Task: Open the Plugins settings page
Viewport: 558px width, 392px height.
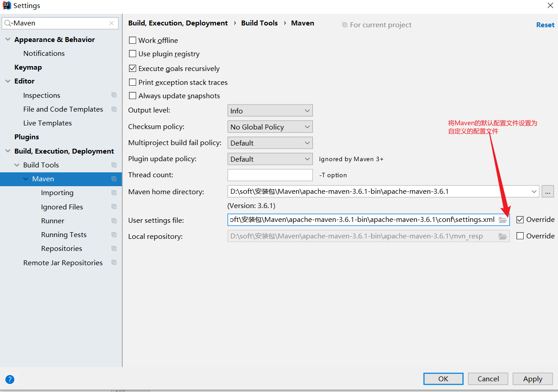Action: point(27,137)
